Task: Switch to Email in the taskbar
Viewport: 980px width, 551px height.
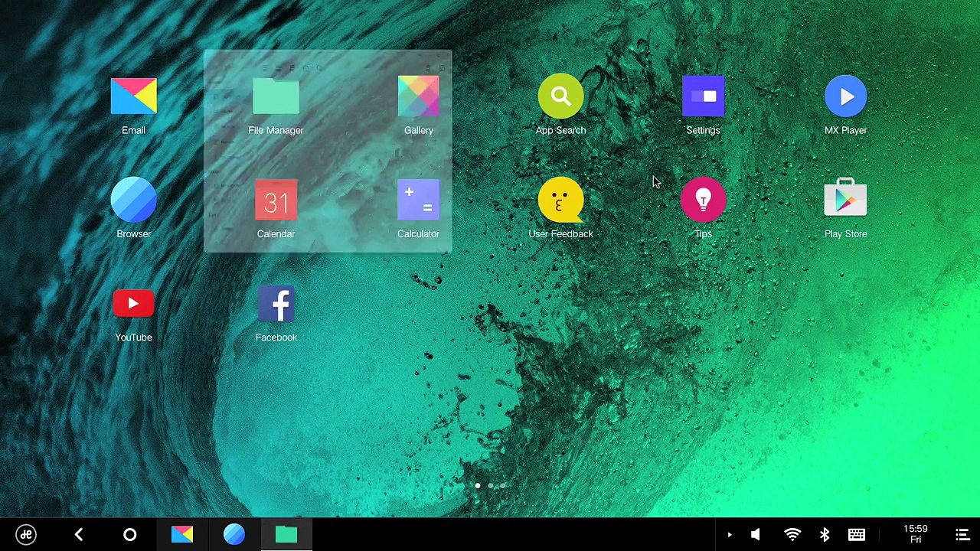Action: pyautogui.click(x=182, y=534)
